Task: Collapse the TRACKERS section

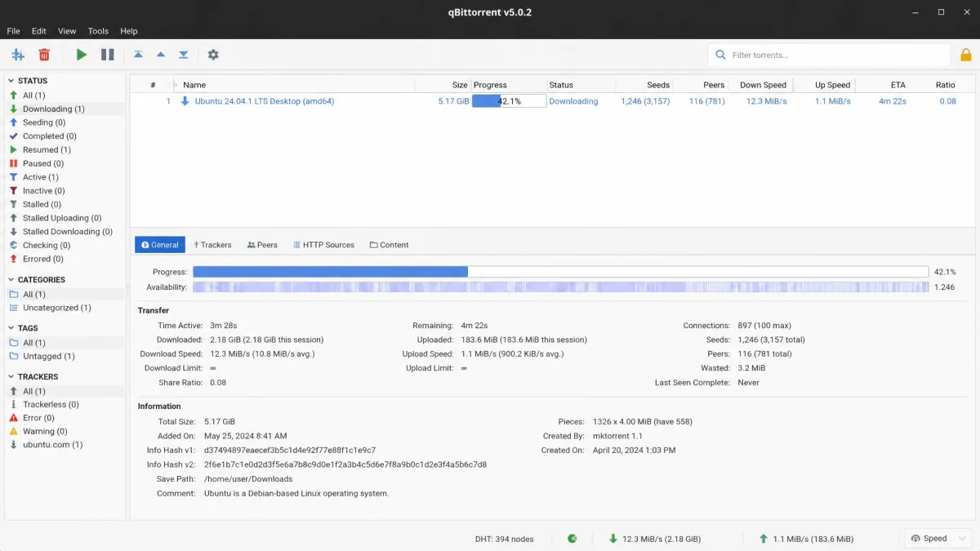Action: 11,377
